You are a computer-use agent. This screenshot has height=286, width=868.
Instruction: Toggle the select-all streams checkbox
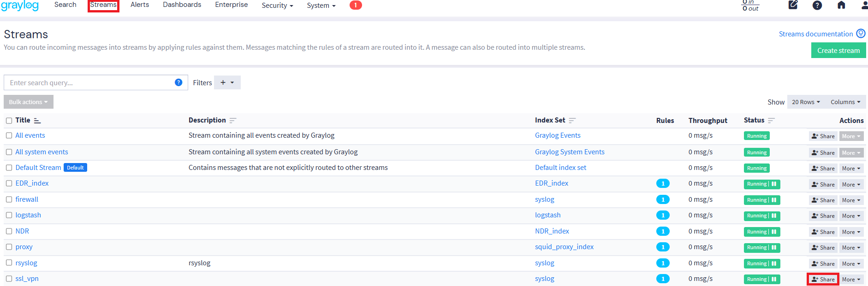coord(9,121)
